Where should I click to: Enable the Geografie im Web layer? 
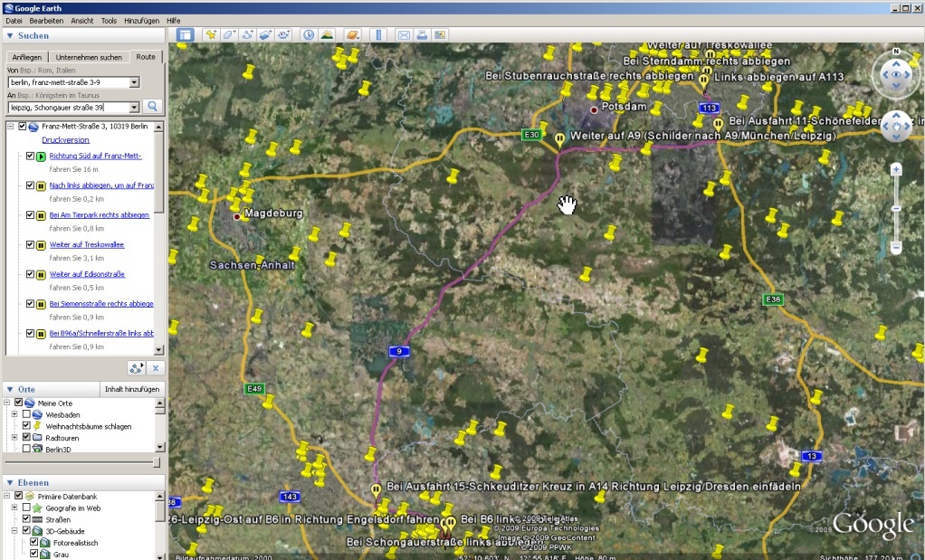[26, 508]
